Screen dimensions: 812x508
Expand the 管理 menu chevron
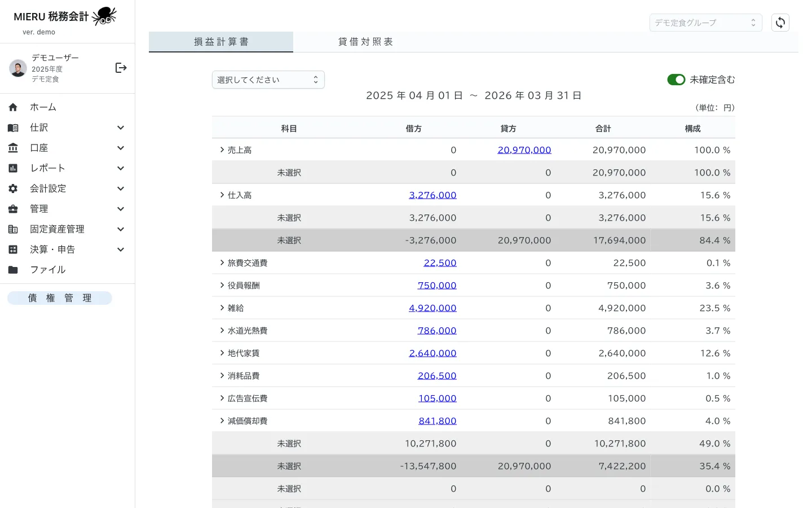(x=121, y=209)
